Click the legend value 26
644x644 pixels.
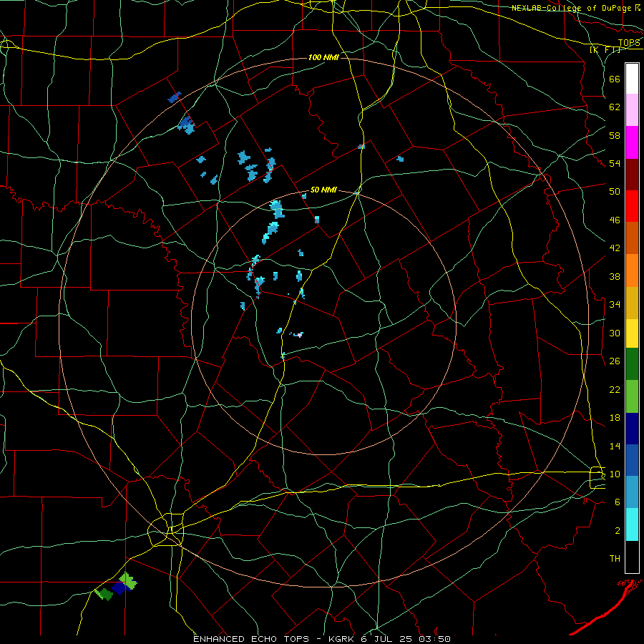[615, 361]
